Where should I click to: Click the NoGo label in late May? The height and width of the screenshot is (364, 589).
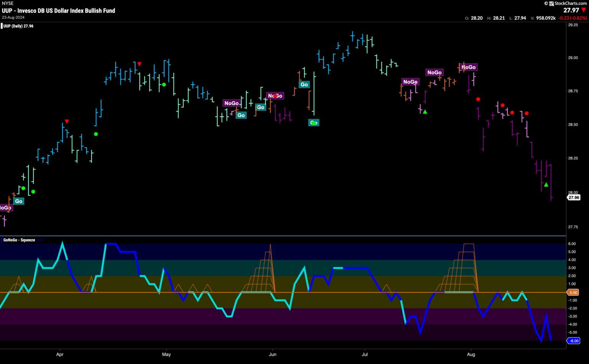[x=232, y=103]
